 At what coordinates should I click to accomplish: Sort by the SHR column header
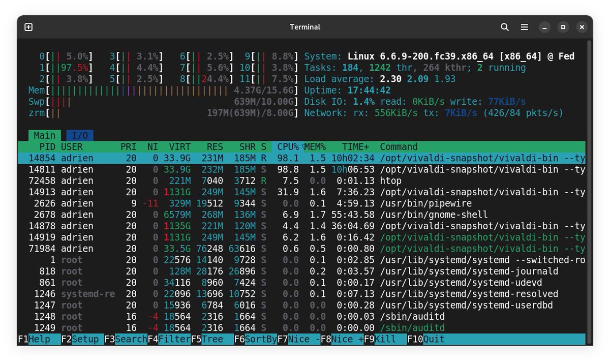(x=248, y=147)
